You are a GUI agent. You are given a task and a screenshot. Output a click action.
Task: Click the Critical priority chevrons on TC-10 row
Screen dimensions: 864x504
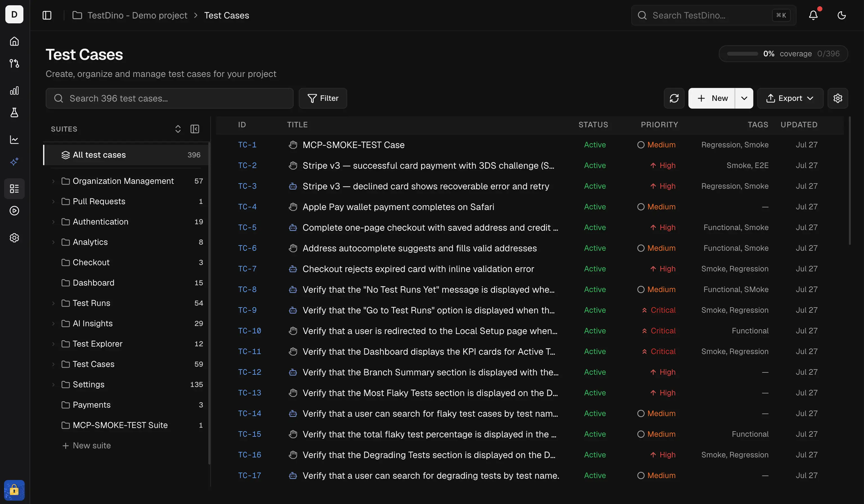(x=644, y=331)
